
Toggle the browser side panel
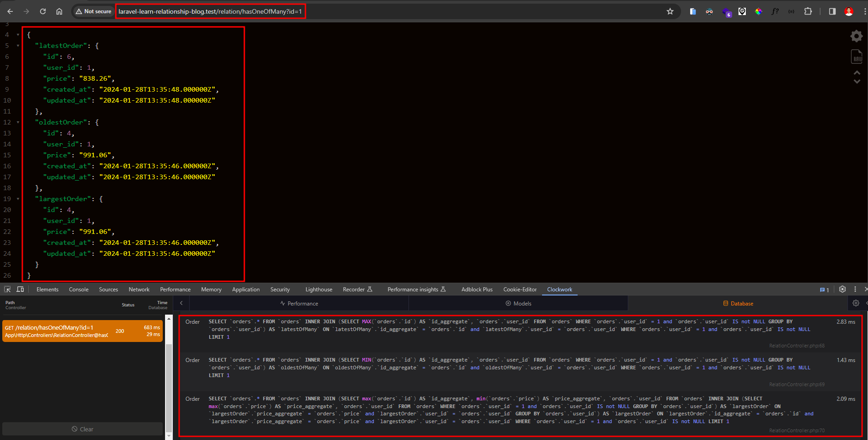pyautogui.click(x=832, y=11)
